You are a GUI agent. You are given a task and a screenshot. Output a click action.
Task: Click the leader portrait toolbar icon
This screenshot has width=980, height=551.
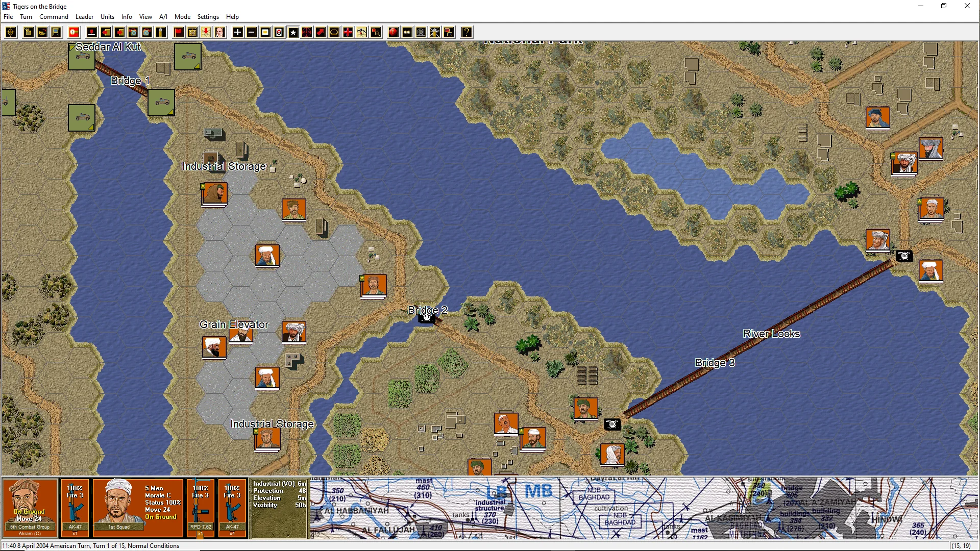(x=219, y=33)
